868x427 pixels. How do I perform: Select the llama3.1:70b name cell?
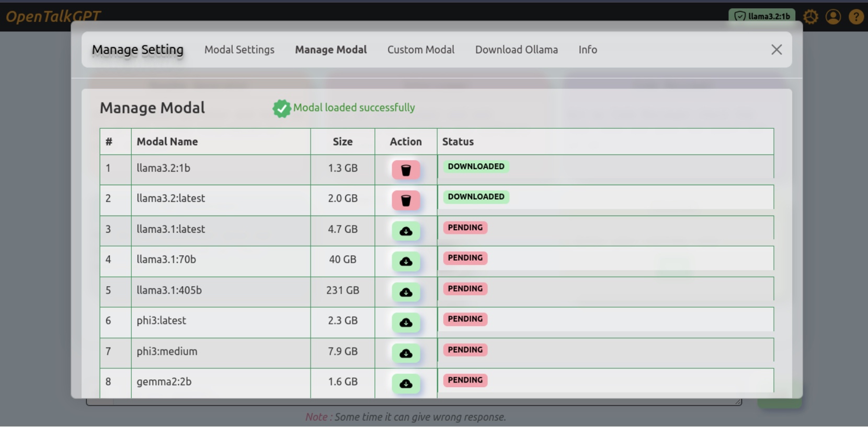221,261
